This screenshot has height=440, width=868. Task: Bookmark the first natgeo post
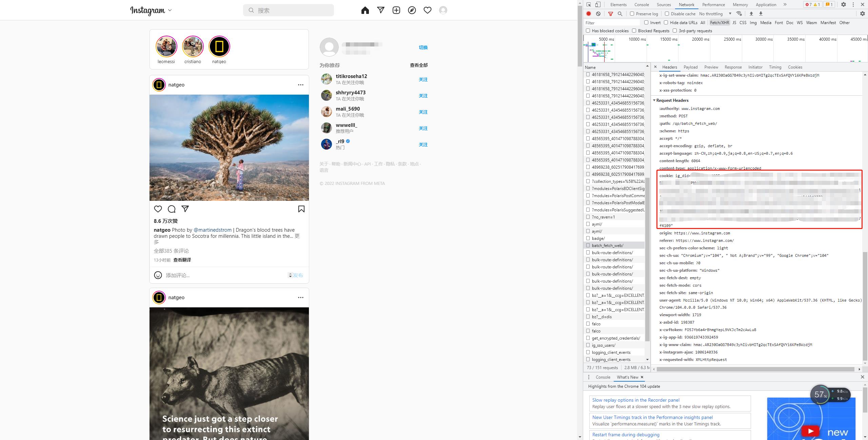301,209
